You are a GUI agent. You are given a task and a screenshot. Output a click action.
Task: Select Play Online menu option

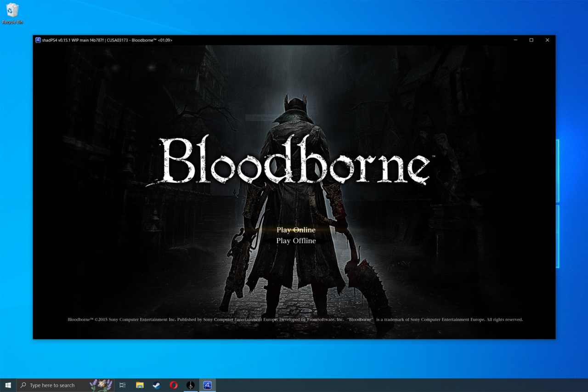coord(296,230)
